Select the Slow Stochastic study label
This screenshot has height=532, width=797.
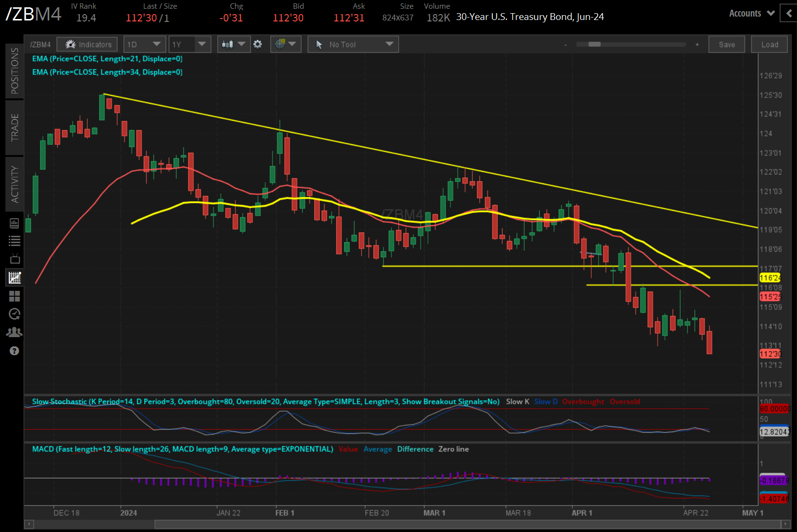266,401
